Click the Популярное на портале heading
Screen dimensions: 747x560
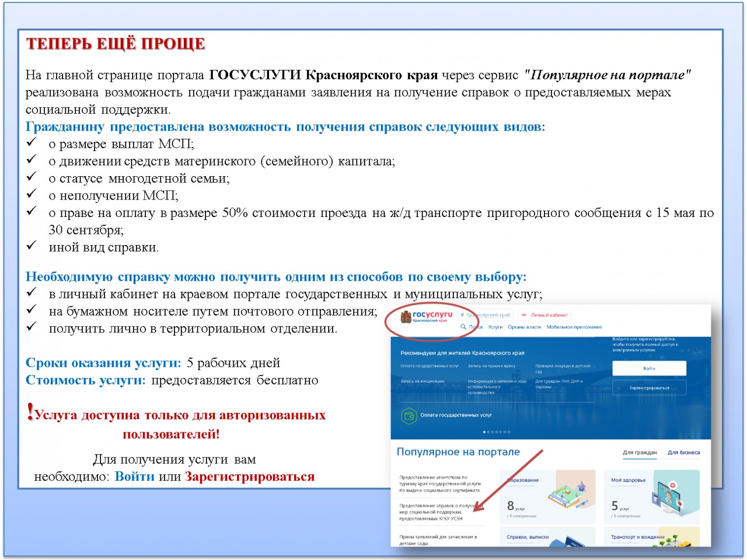tap(458, 452)
